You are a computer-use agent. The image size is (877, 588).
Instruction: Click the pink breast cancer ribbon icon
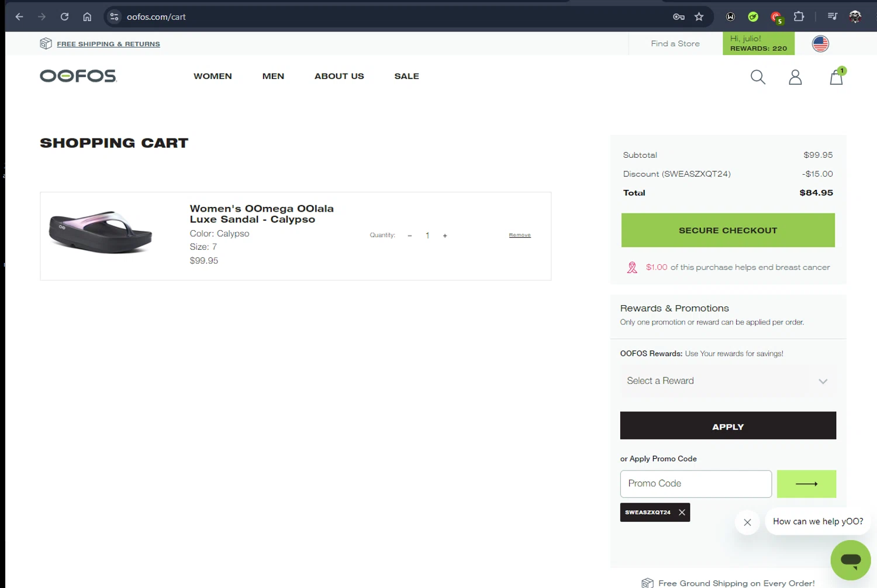click(632, 268)
